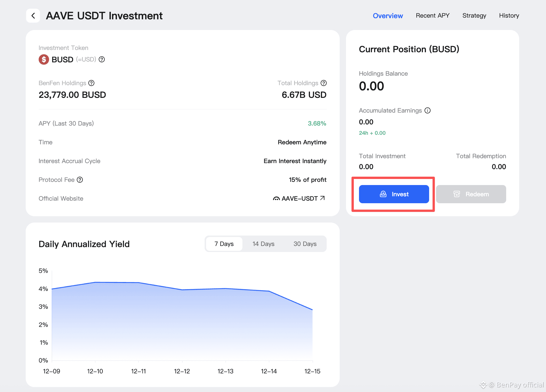Viewport: 546px width, 392px height.
Task: Open the History tab
Action: 509,16
